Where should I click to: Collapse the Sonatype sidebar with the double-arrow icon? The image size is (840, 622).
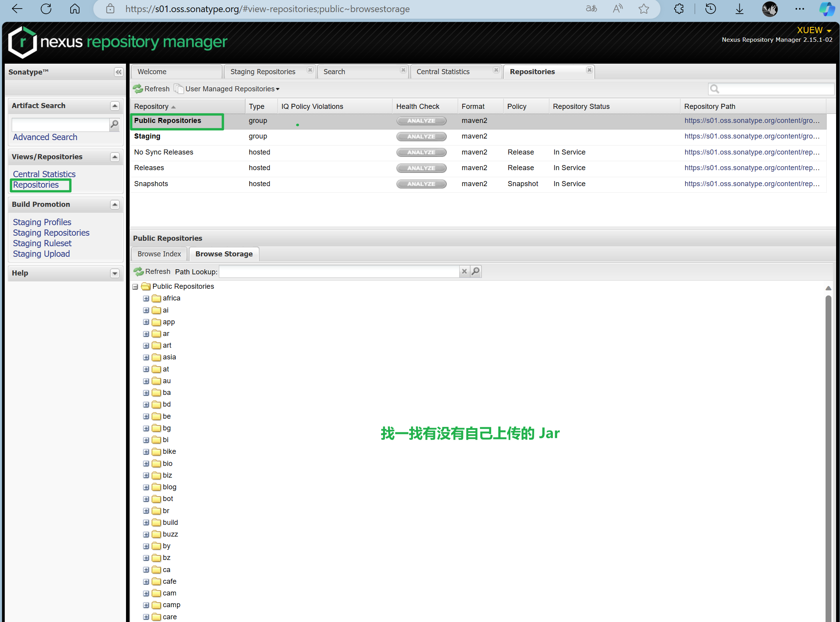click(x=119, y=72)
